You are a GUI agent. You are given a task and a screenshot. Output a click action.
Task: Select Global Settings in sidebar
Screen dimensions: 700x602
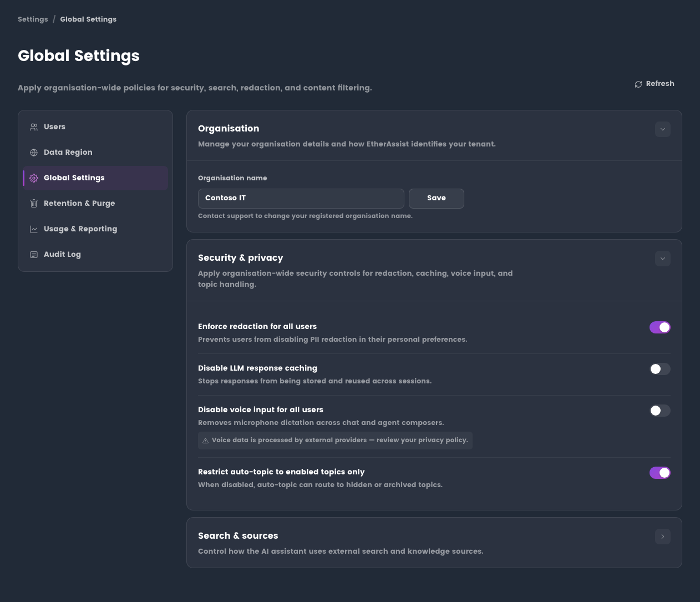click(x=95, y=178)
